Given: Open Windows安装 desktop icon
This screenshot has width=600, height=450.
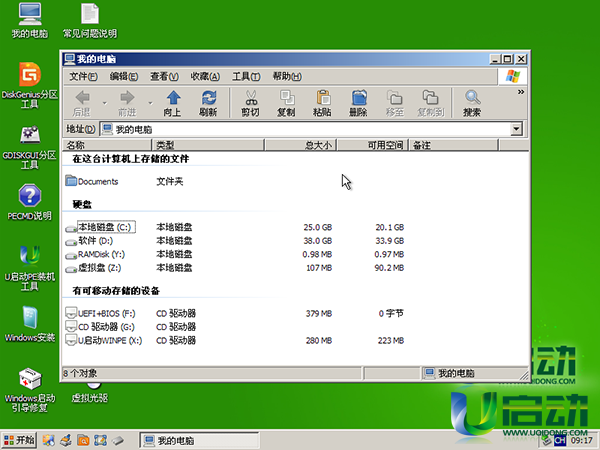Looking at the screenshot, I should (x=30, y=324).
